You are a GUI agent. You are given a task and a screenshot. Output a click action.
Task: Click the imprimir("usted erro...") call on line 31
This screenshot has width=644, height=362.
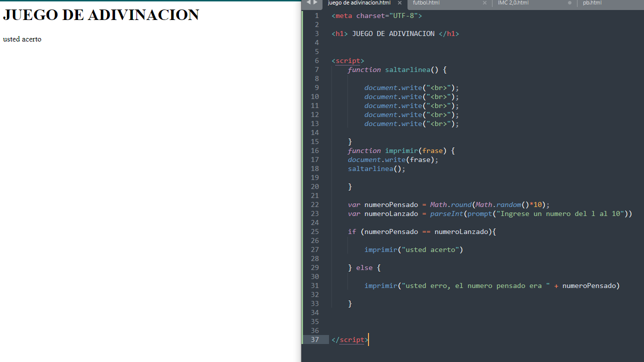492,285
